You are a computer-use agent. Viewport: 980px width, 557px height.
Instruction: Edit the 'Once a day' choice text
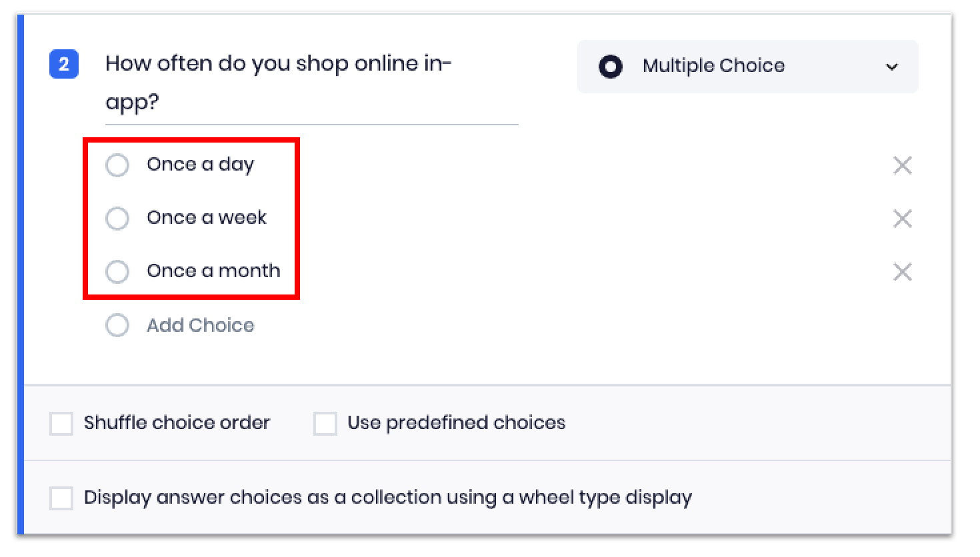(200, 165)
